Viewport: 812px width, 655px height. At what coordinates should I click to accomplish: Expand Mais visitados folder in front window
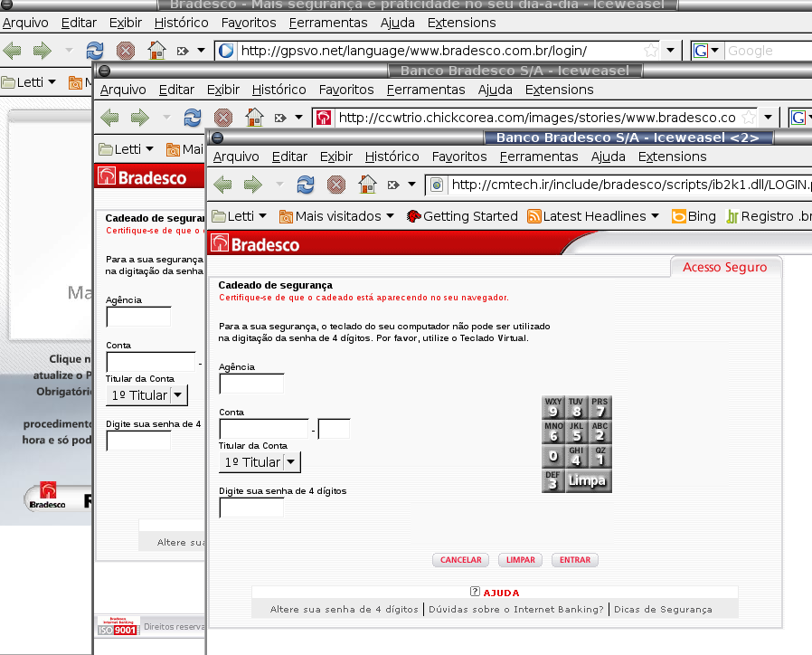(x=336, y=216)
